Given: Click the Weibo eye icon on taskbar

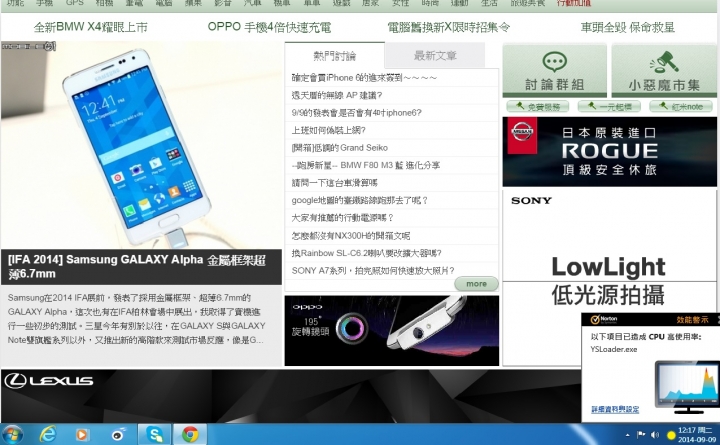Looking at the screenshot, I should [x=118, y=434].
